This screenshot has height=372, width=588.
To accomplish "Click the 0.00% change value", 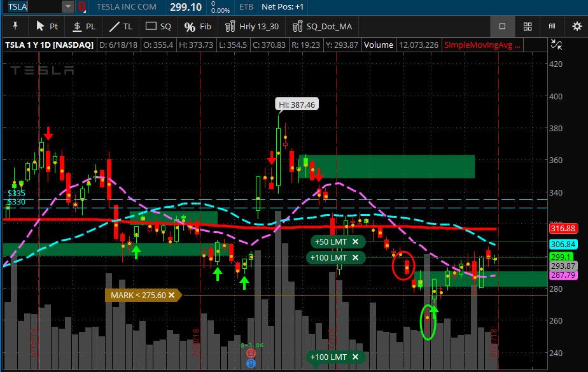I will click(x=220, y=11).
